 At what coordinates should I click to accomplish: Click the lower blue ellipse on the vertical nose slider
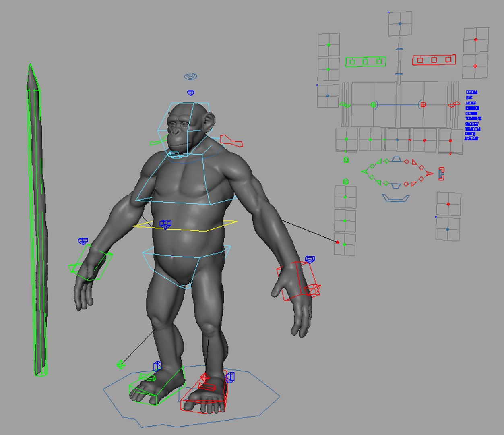399,74
